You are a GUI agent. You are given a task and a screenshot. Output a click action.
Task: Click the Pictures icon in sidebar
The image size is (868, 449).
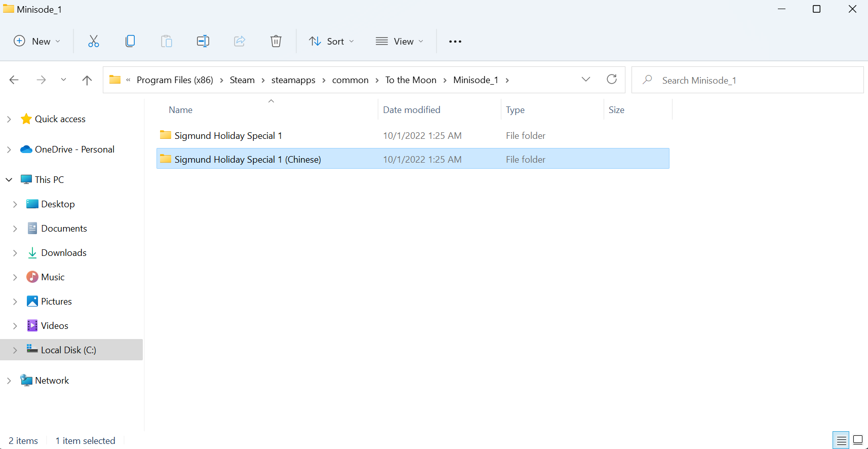tap(32, 301)
